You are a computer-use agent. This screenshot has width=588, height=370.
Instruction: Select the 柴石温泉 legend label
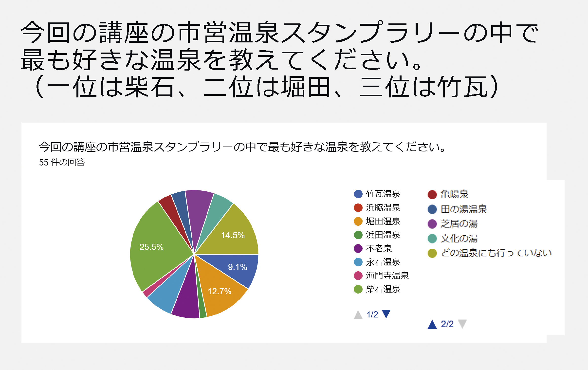point(383,289)
